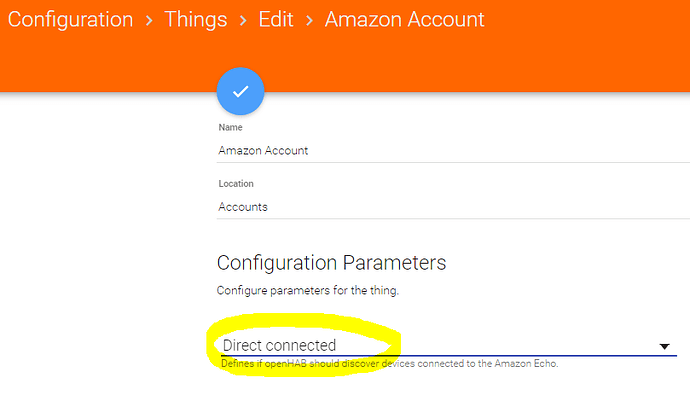Click the Amazon Account page title
The width and height of the screenshot is (690, 400).
click(404, 20)
